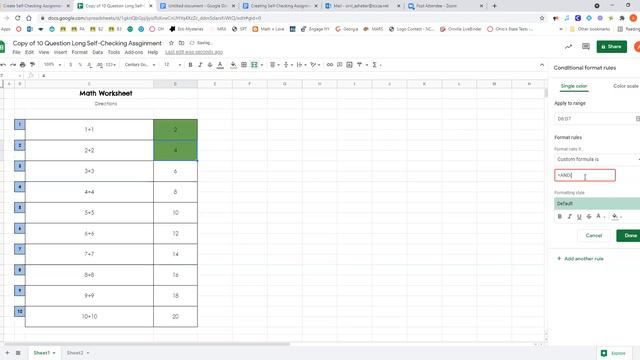640x360 pixels.
Task: Format as currency with dollar icon
Action: (x=71, y=65)
